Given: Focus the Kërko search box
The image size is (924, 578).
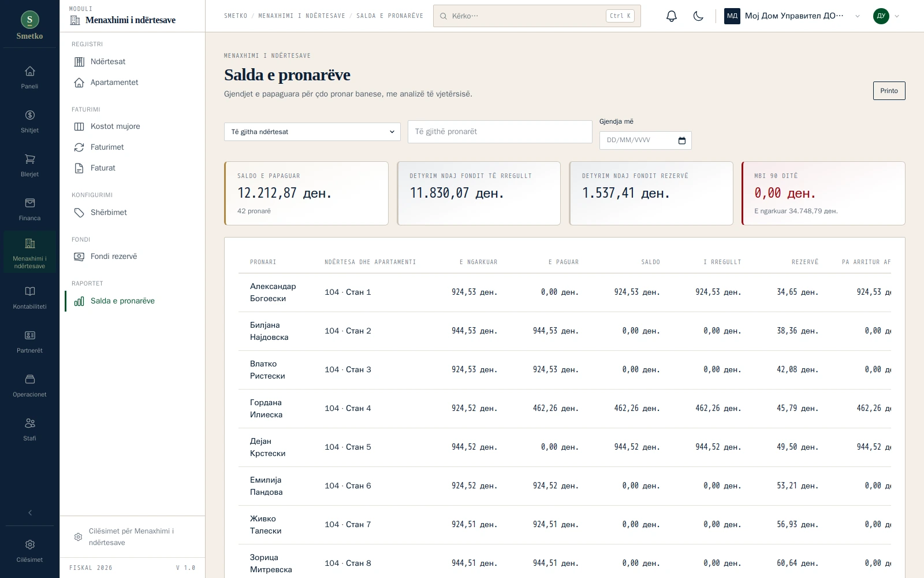Looking at the screenshot, I should [x=536, y=16].
